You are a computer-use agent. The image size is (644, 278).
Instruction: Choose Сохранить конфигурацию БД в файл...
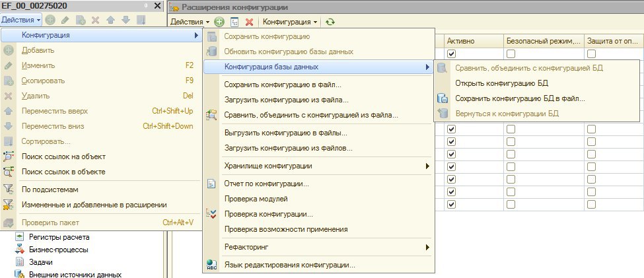pos(536,98)
